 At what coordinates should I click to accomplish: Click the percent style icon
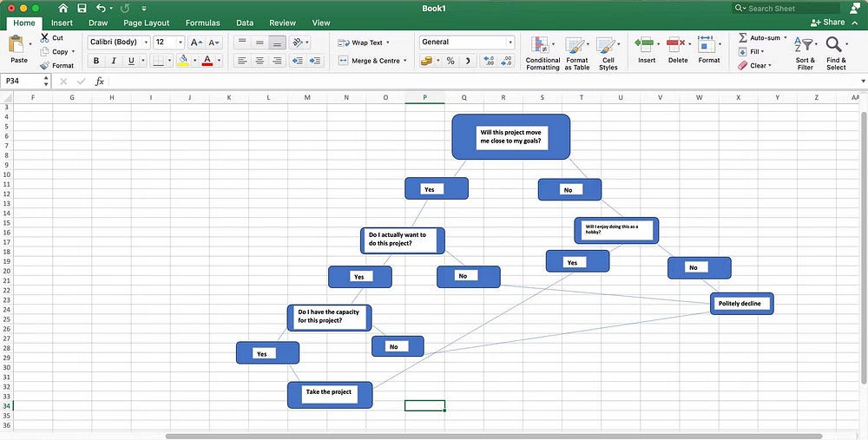tap(450, 61)
